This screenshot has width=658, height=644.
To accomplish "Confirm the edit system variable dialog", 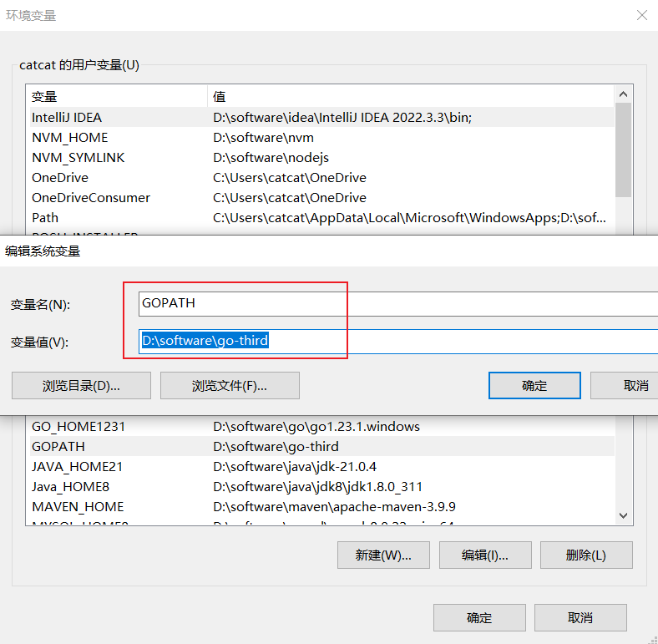I will (534, 385).
